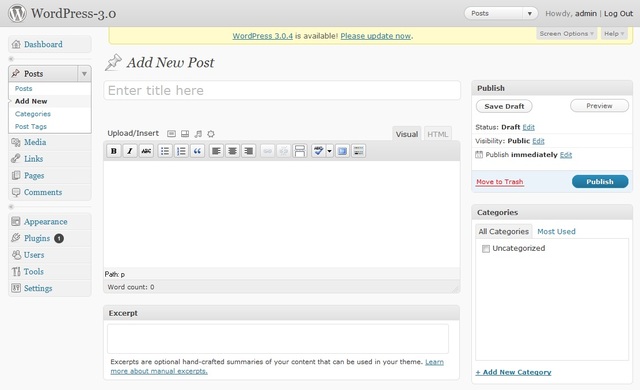Click the Add an Image upload icon
The width and height of the screenshot is (640, 390).
(x=171, y=133)
